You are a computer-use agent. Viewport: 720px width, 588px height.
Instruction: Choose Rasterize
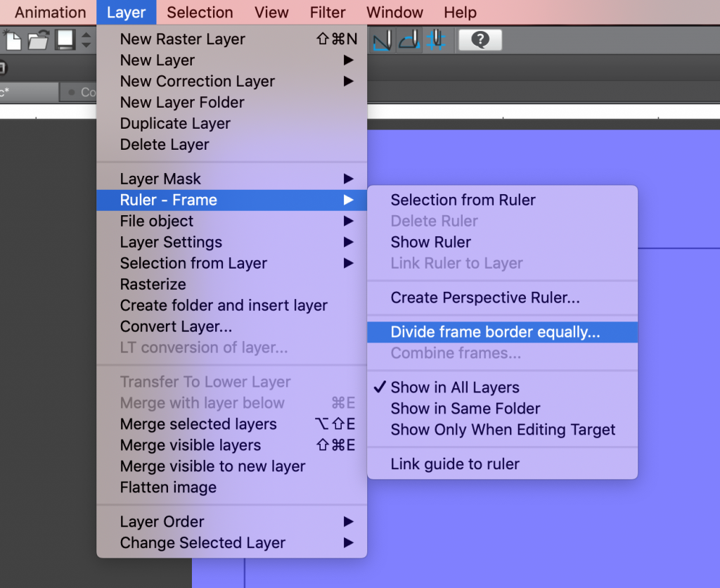click(x=232, y=284)
